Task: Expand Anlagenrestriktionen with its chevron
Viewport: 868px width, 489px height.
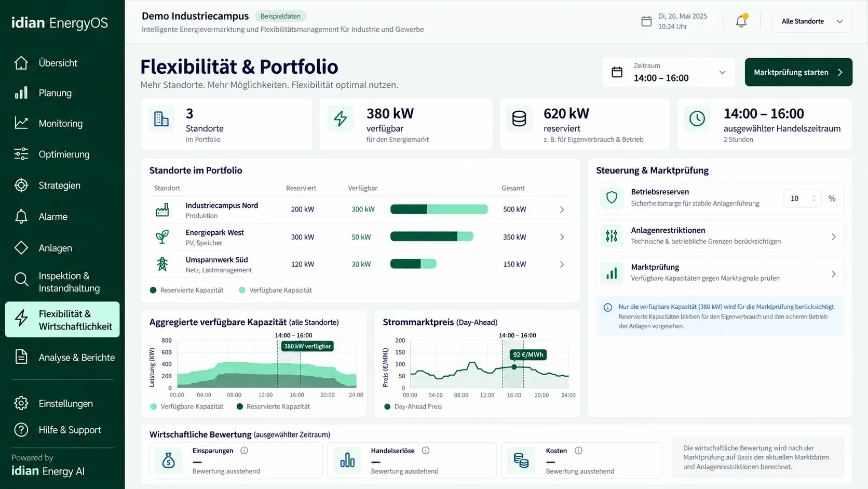Action: click(834, 237)
